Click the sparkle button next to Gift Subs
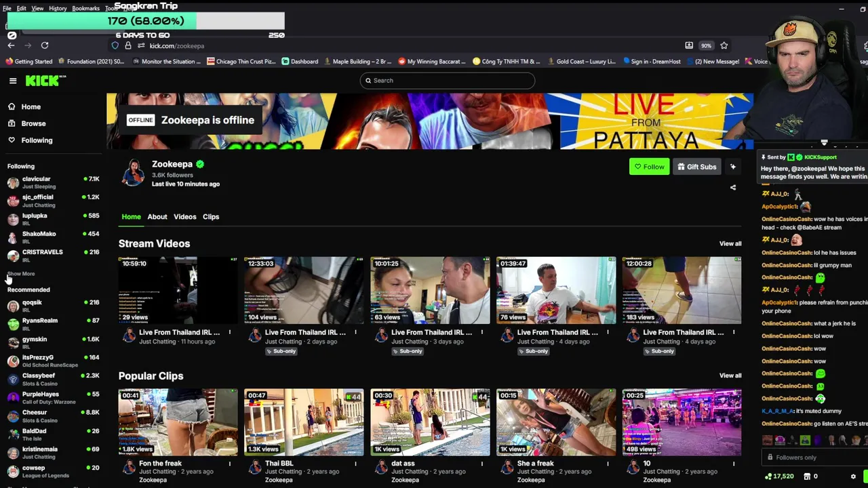This screenshot has height=488, width=868. (733, 167)
